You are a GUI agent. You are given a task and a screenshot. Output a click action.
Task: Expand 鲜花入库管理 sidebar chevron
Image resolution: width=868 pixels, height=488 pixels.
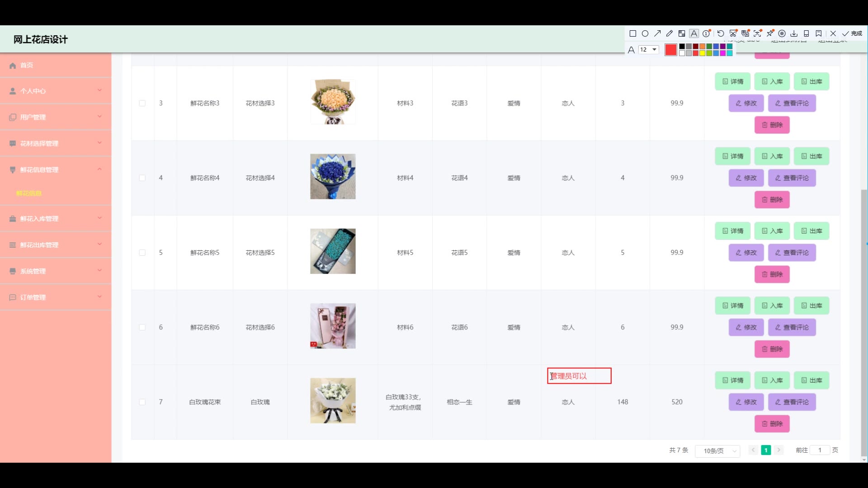pyautogui.click(x=99, y=218)
